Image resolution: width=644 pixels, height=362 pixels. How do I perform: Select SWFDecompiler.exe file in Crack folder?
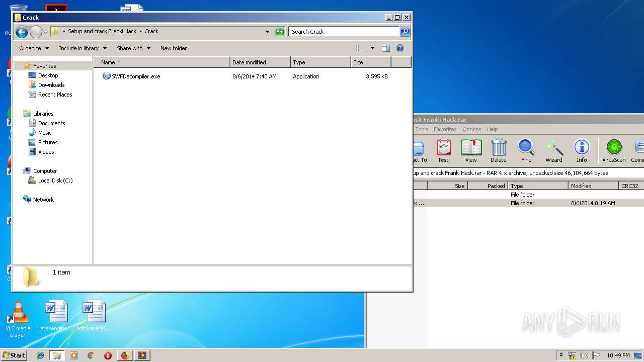[x=131, y=76]
